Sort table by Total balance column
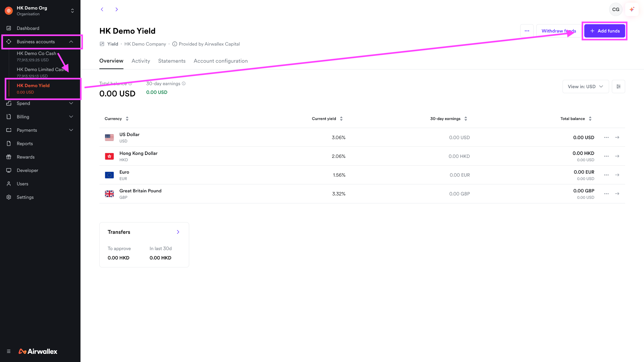 point(576,119)
